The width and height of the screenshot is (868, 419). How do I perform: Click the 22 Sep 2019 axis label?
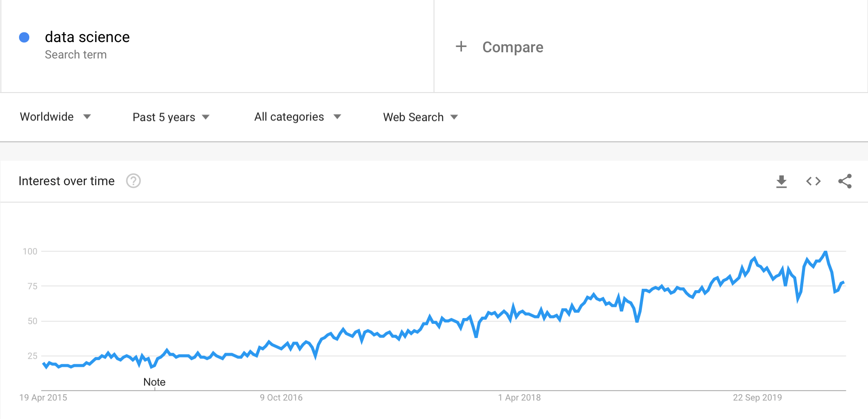(757, 397)
